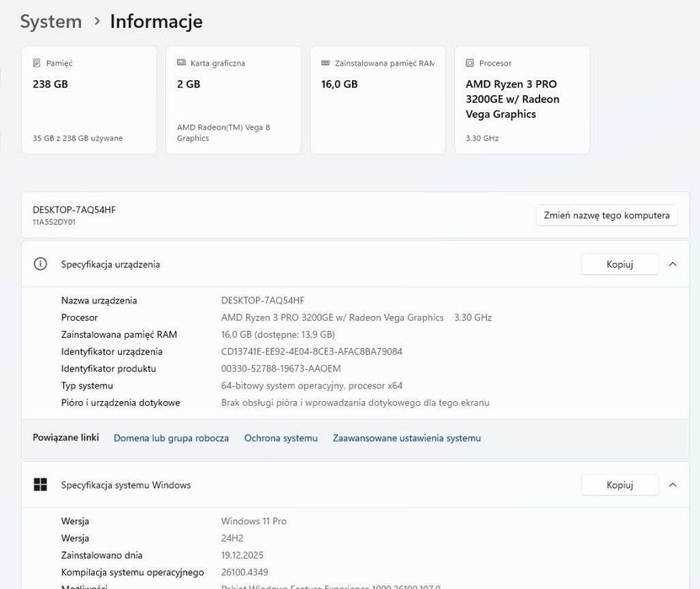This screenshot has height=589, width=700.
Task: Click the 35 GB z 238 GB używane text
Action: pos(77,138)
